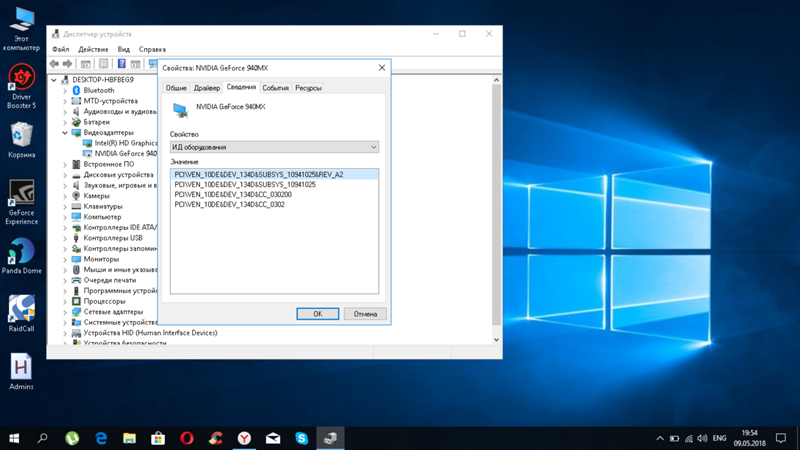Screen dimensions: 800x450
Task: Launch Yandex browser from taskbar
Action: click(x=244, y=438)
